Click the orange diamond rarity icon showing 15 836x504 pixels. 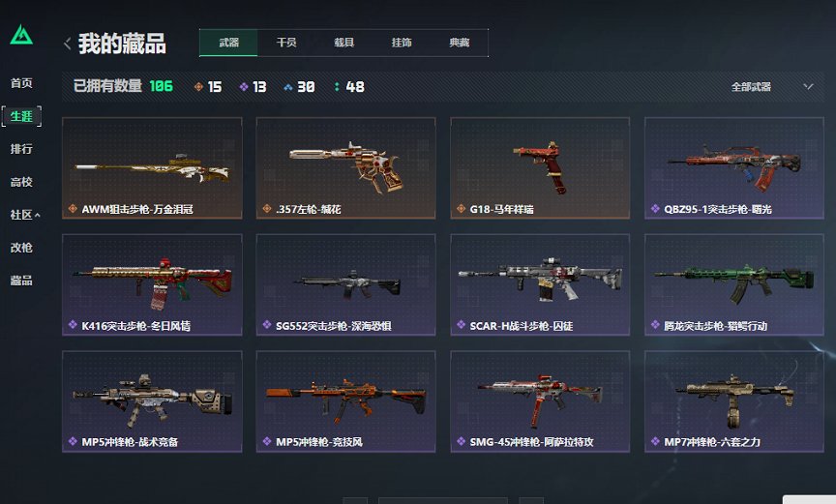pyautogui.click(x=198, y=86)
